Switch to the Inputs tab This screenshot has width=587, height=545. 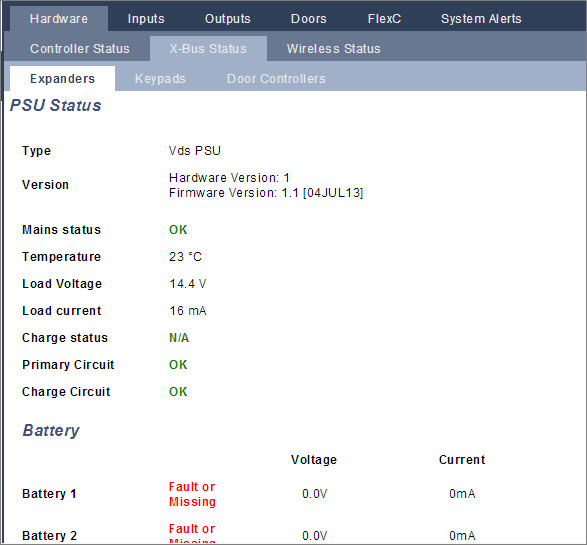(146, 18)
